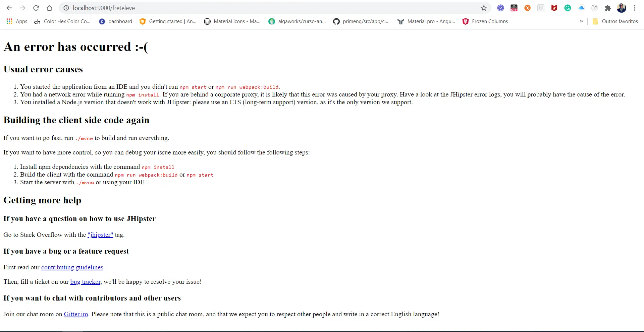Viewport: 644px width, 332px height.
Task: Open the Getting started | An... bookmark
Action: coord(168,21)
